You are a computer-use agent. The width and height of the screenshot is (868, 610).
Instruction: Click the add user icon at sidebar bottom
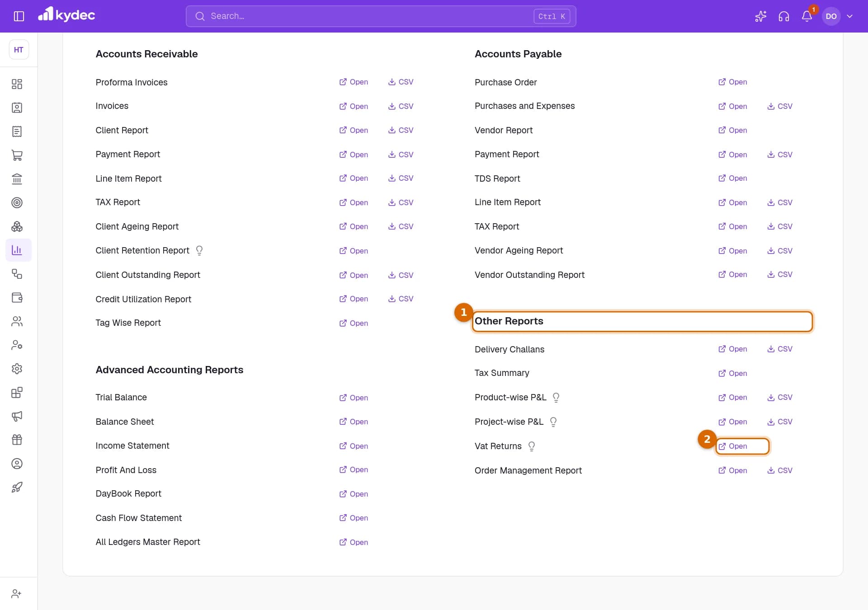[x=16, y=594]
